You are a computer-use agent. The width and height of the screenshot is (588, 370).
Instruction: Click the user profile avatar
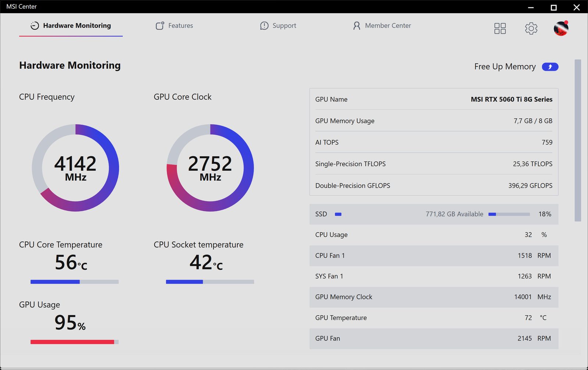(561, 28)
